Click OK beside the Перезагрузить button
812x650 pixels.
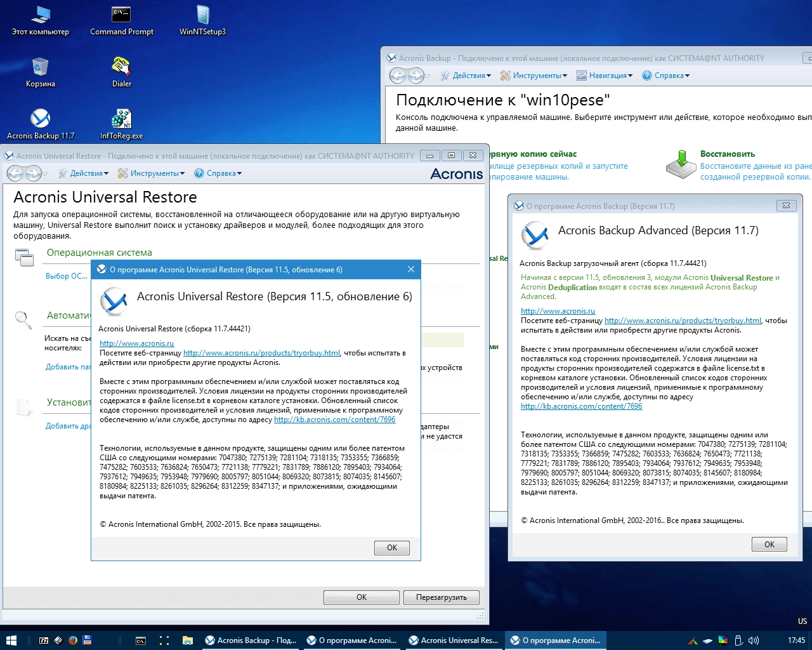click(362, 597)
